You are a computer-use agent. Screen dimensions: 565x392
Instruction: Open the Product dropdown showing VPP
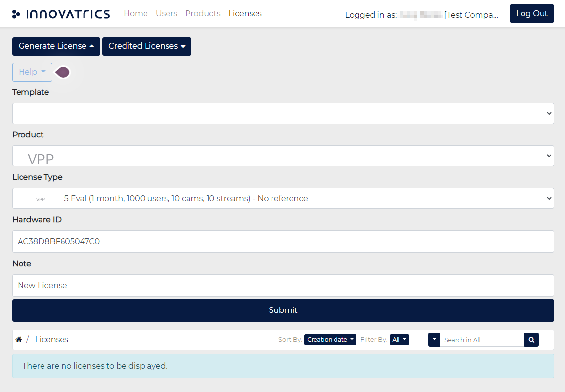pos(283,156)
